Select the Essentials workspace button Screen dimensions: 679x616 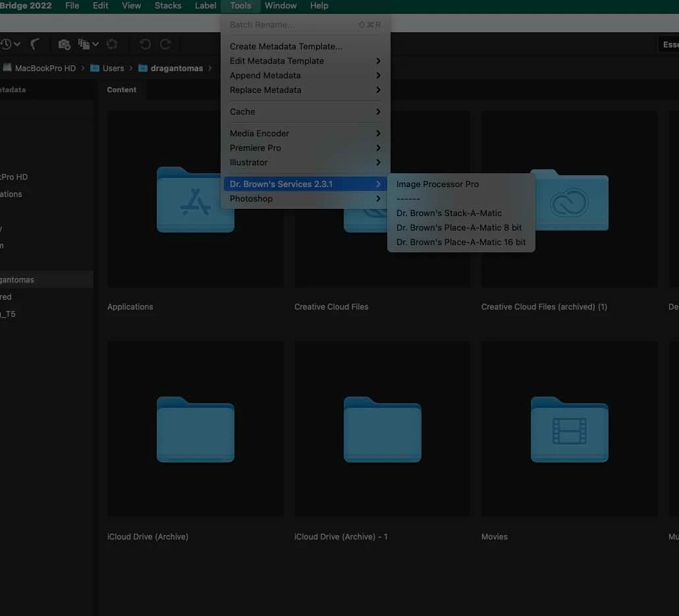(x=669, y=44)
